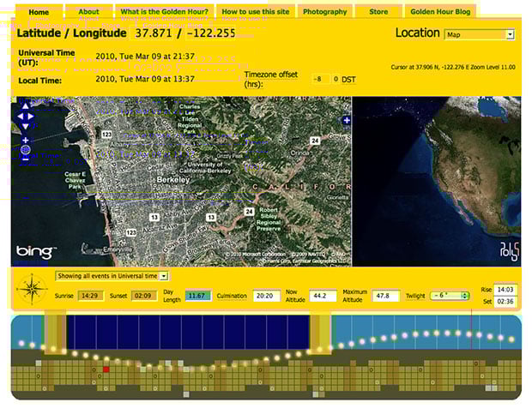Pan the map up with the arrow
532x408 pixels.
(26, 107)
